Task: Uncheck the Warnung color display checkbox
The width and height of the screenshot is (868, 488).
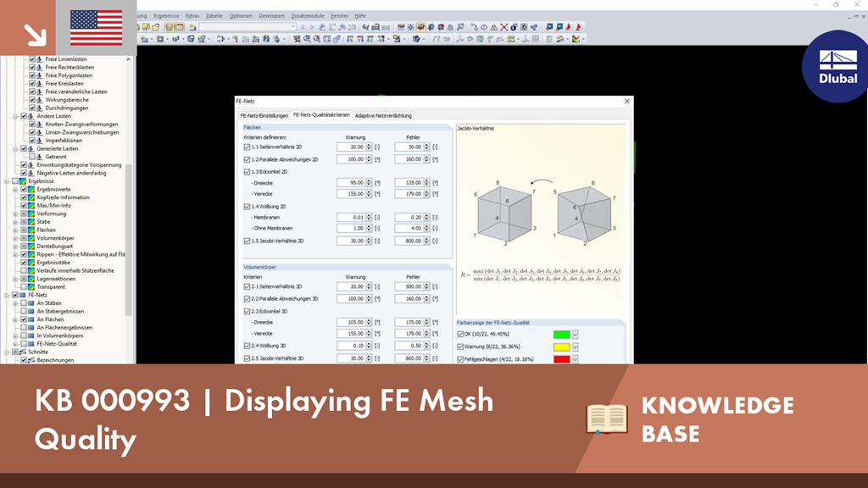Action: click(x=460, y=347)
